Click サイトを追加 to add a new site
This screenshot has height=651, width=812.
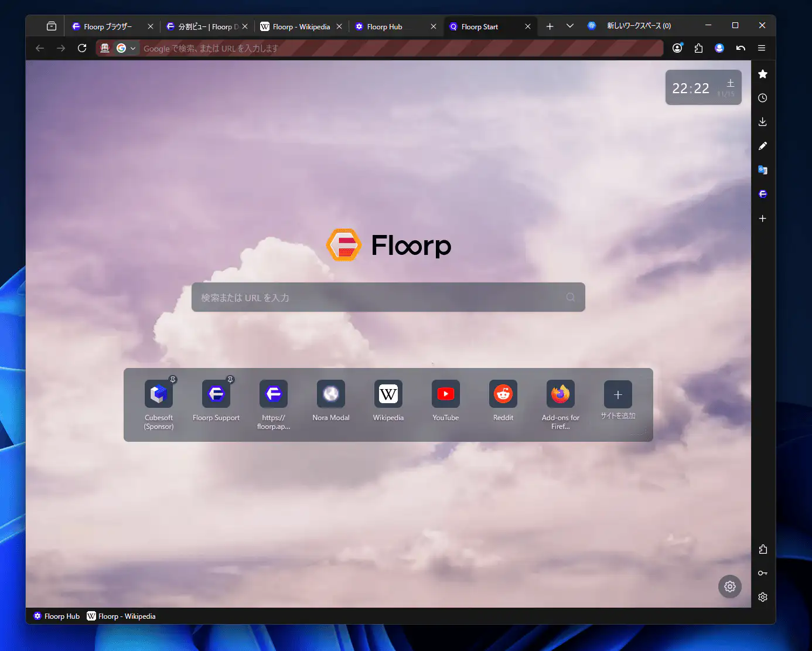(617, 395)
